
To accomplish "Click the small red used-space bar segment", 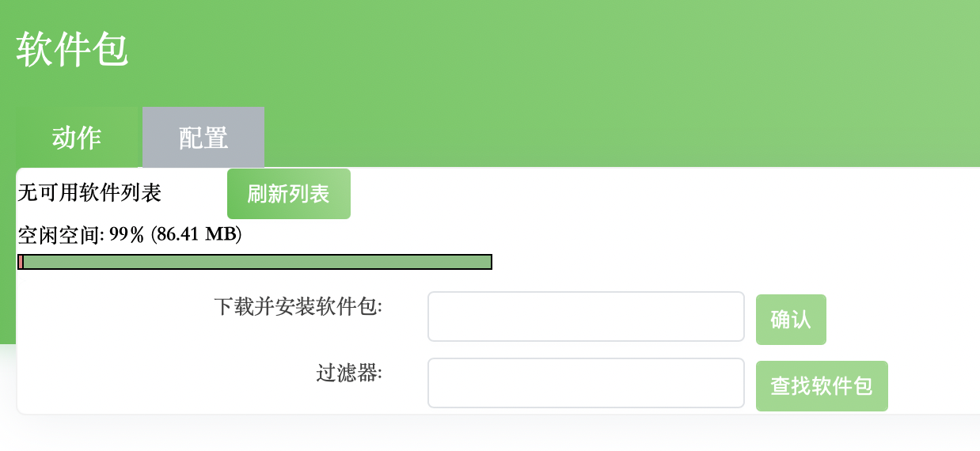I will [21, 262].
